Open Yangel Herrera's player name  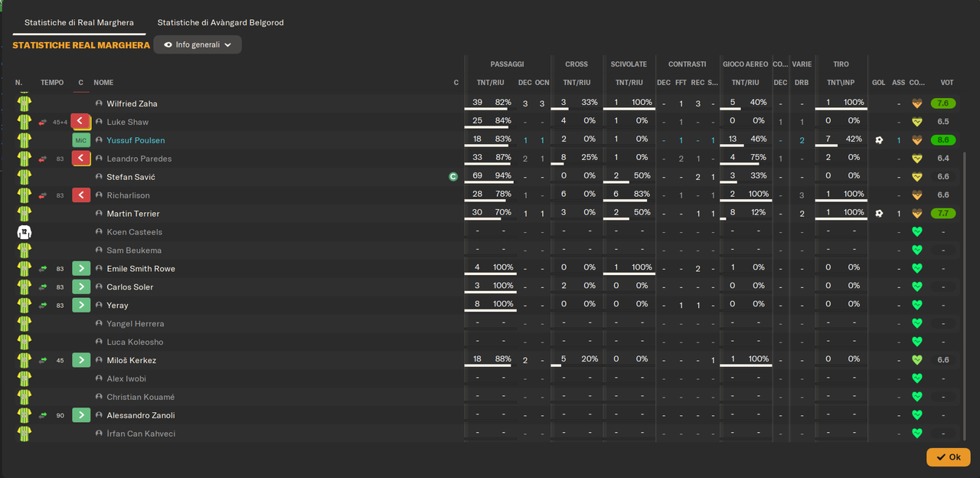(136, 324)
